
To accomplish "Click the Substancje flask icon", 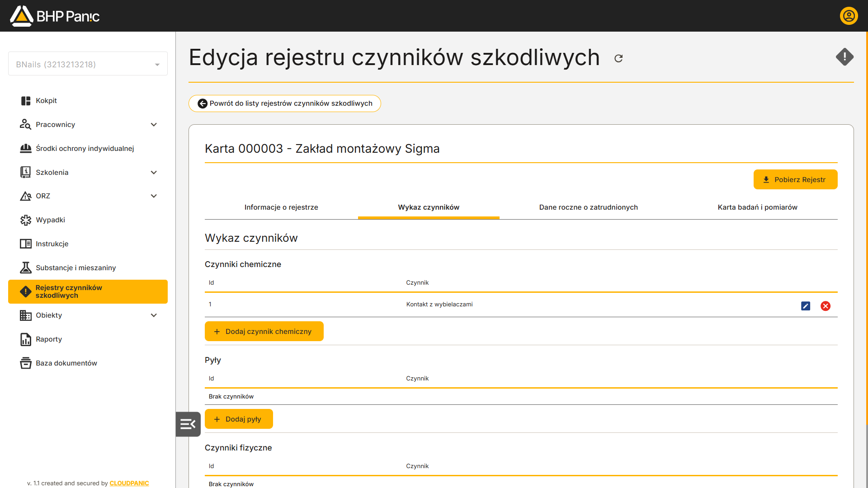I will pyautogui.click(x=26, y=268).
